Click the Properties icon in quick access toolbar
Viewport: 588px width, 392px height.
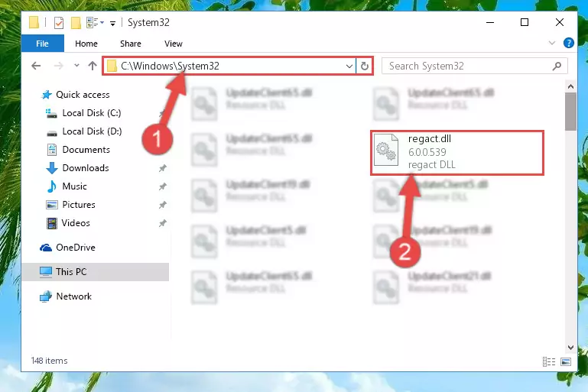59,23
